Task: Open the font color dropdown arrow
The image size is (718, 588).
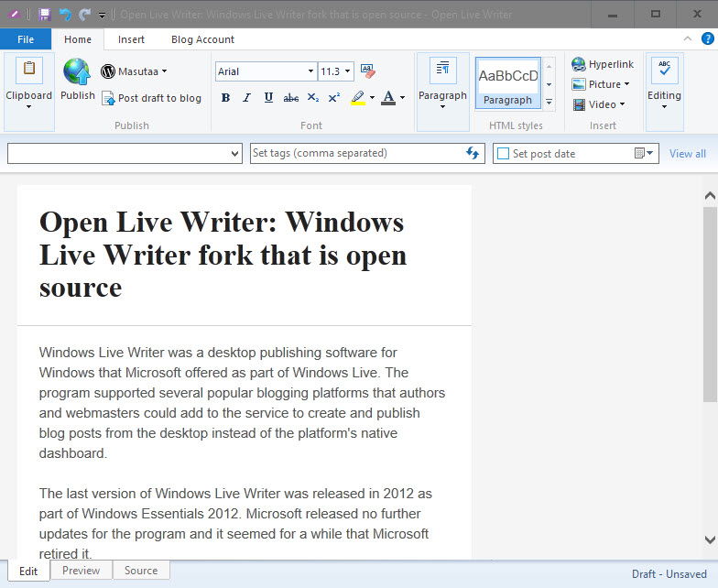Action: pos(403,97)
